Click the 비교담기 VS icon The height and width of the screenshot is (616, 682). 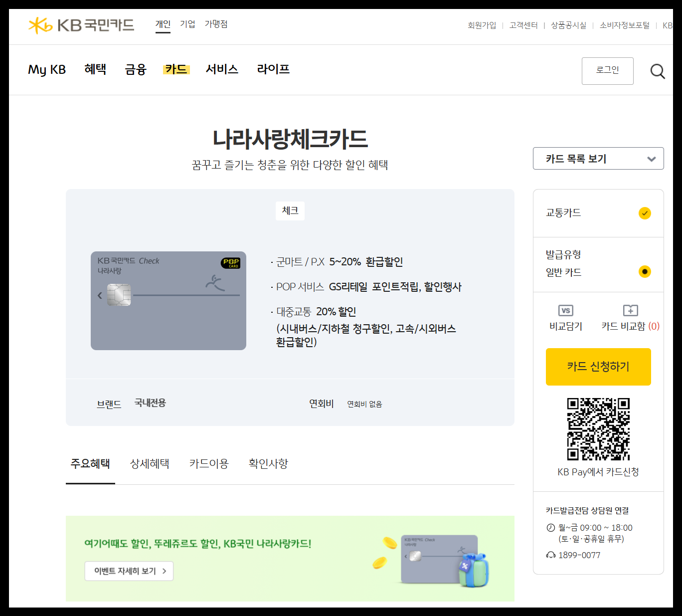(566, 310)
